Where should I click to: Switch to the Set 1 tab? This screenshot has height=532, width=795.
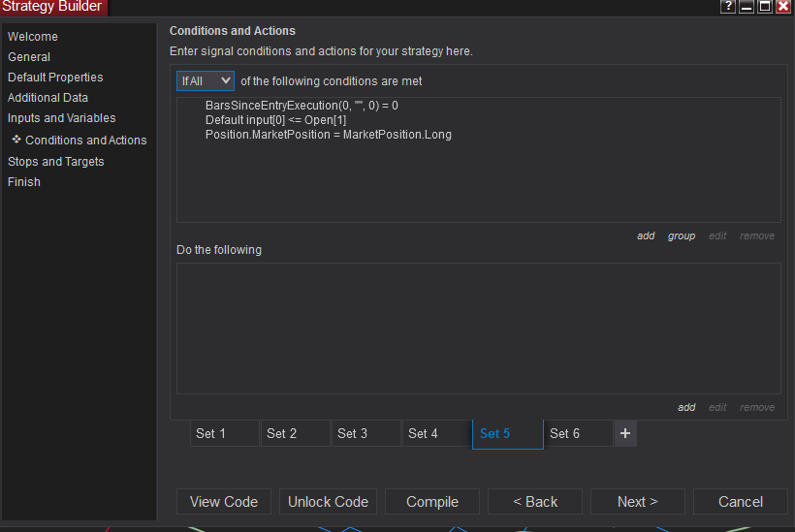225,433
